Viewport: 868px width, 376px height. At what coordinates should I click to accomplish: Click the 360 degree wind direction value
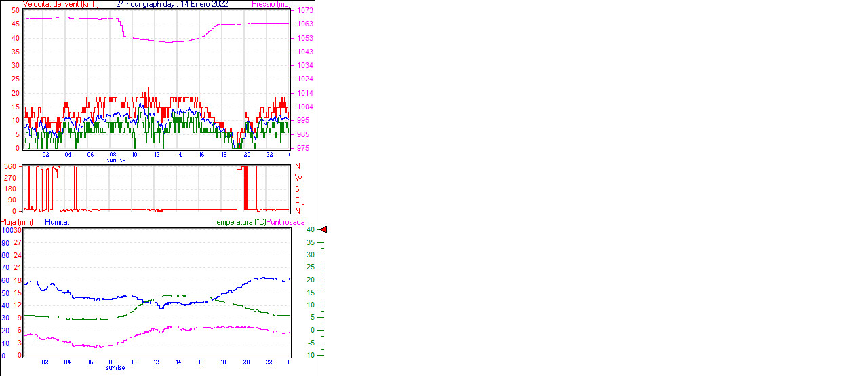click(x=10, y=166)
